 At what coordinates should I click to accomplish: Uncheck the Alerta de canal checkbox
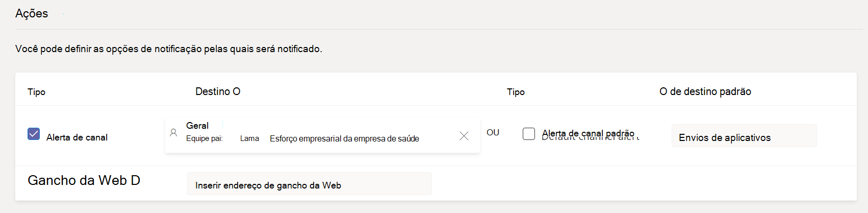(34, 134)
